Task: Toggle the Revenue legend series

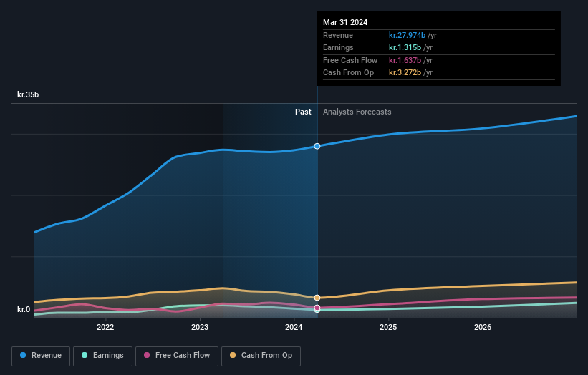Action: pyautogui.click(x=41, y=356)
